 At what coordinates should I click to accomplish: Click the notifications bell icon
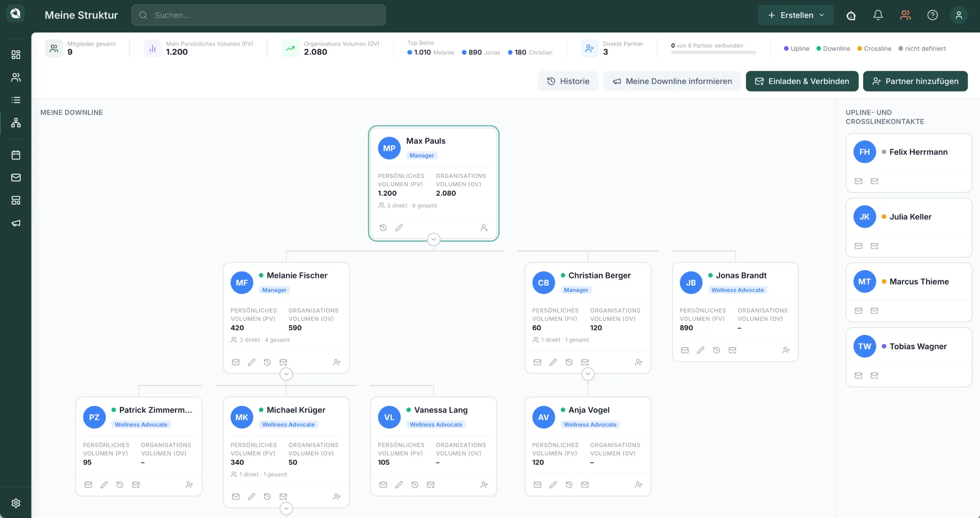point(878,15)
